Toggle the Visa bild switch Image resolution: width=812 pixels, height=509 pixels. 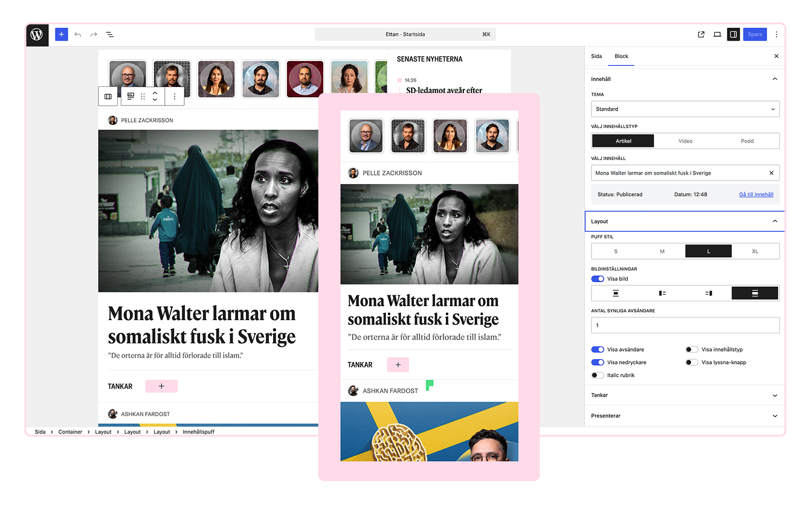coord(598,279)
